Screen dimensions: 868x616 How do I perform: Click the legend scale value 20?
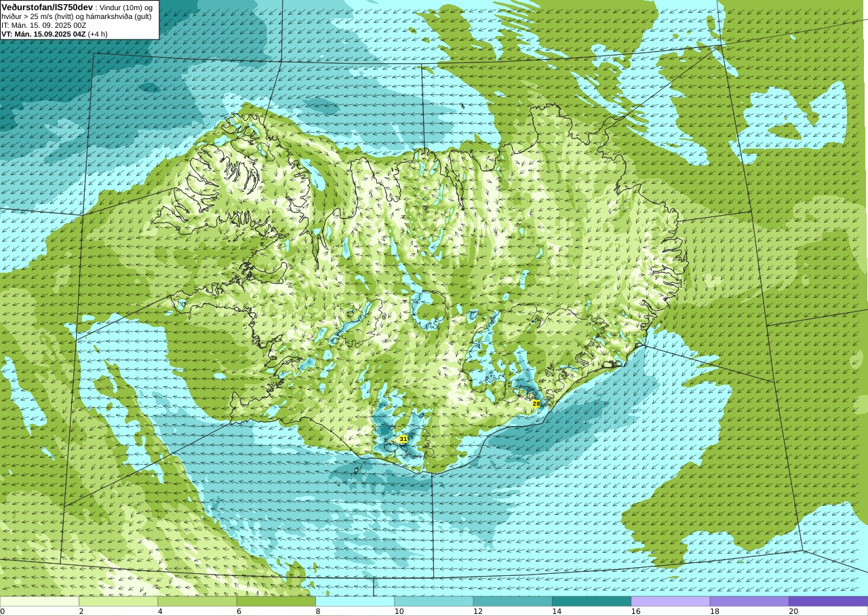[x=793, y=611]
